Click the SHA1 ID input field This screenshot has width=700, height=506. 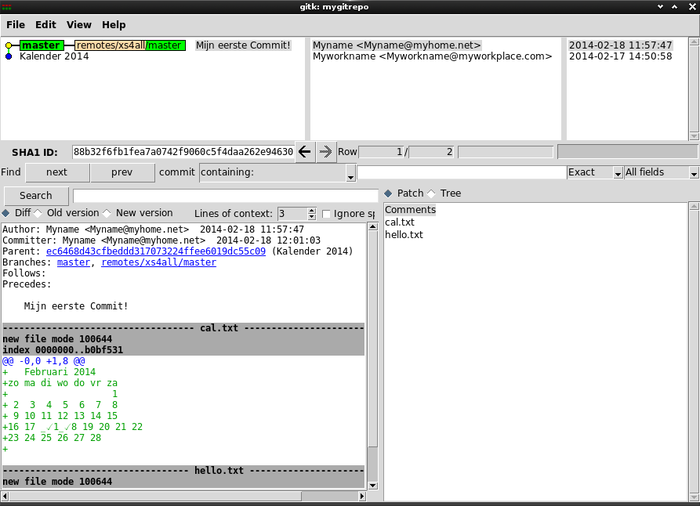[183, 152]
